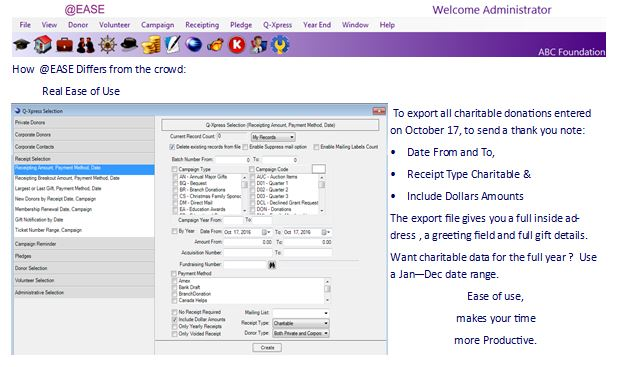Toggle Include Dollar Amounts checkbox
Image resolution: width=619 pixels, height=367 pixels.
tap(174, 319)
